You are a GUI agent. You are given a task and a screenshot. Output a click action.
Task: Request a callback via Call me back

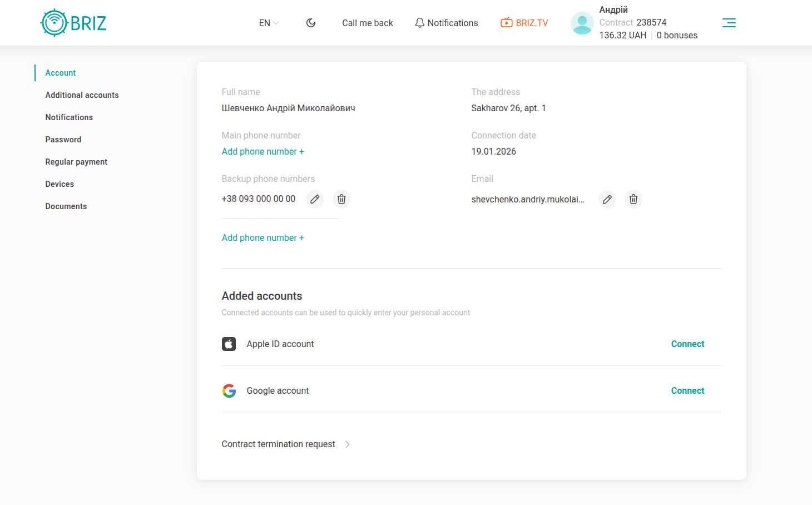point(367,23)
